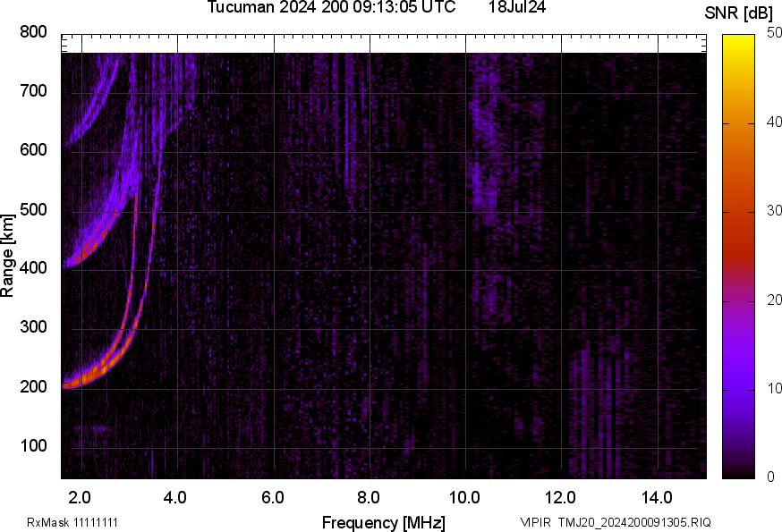This screenshot has width=782, height=532.
Task: Click the range tick label '600'
Action: pyautogui.click(x=33, y=150)
